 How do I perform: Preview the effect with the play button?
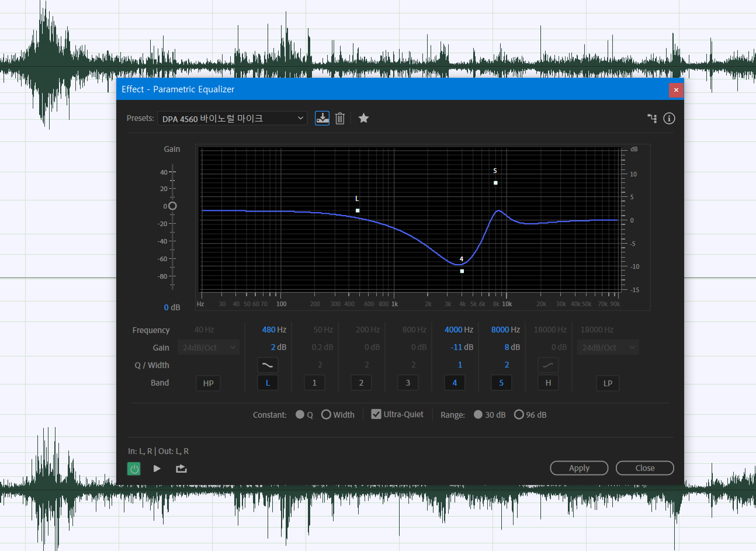tap(157, 469)
